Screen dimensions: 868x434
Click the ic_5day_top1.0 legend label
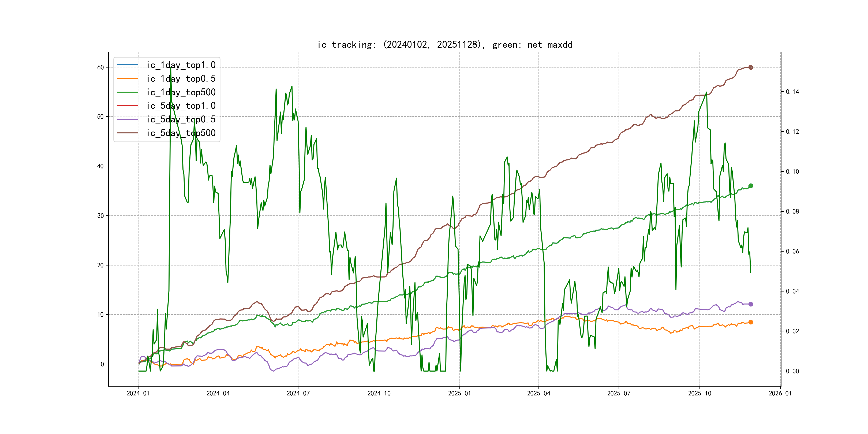pyautogui.click(x=181, y=106)
